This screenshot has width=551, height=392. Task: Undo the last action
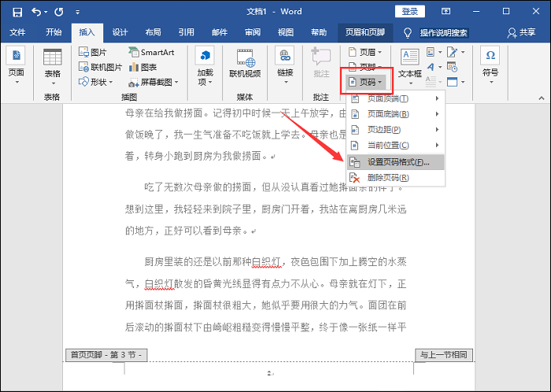coord(36,12)
